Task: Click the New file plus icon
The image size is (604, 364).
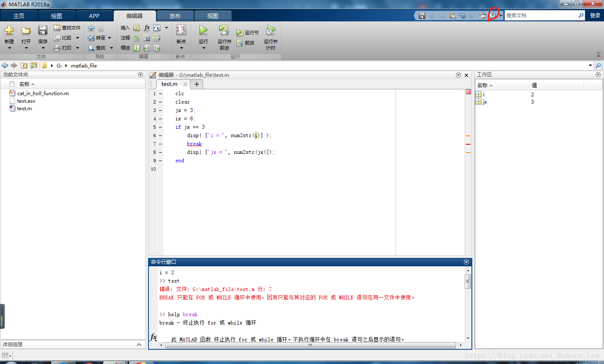Action: click(x=9, y=31)
